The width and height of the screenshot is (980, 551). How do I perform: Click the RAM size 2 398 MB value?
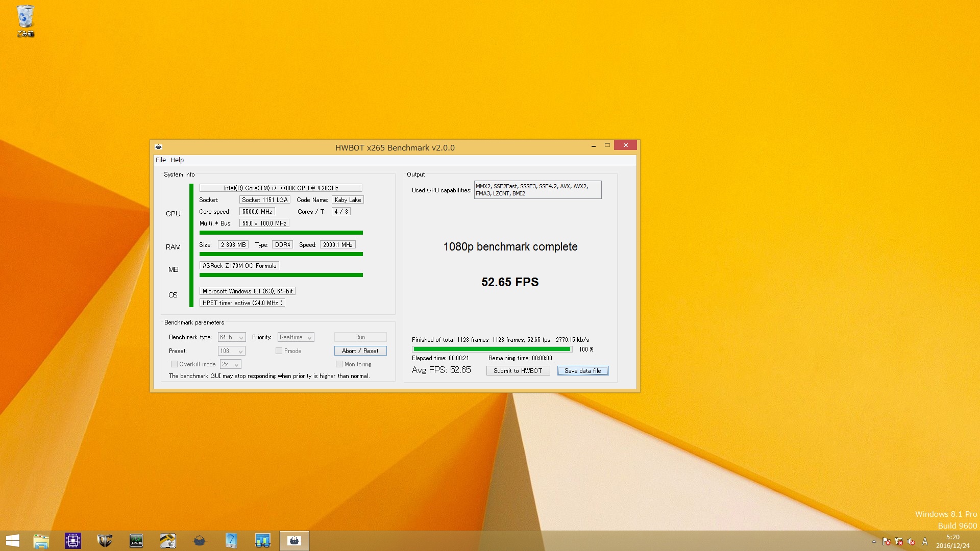(233, 245)
